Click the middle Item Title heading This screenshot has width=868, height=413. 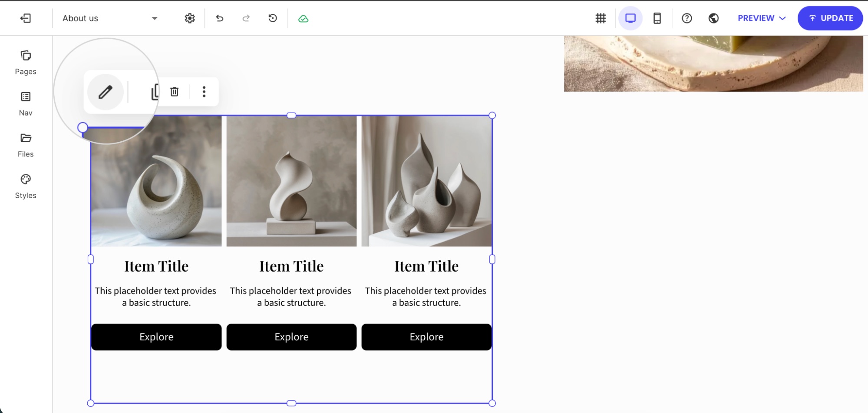click(x=291, y=266)
